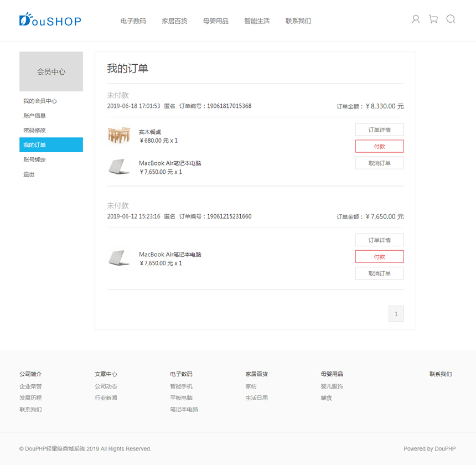Open 母婴用品 in the top navigation
The height and width of the screenshot is (465, 476).
216,21
